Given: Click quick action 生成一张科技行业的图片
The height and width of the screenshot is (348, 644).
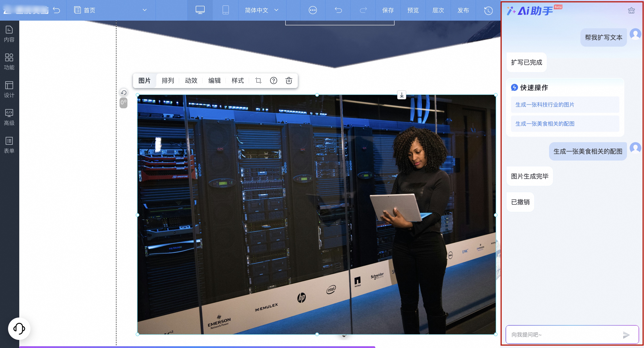Looking at the screenshot, I should [565, 105].
